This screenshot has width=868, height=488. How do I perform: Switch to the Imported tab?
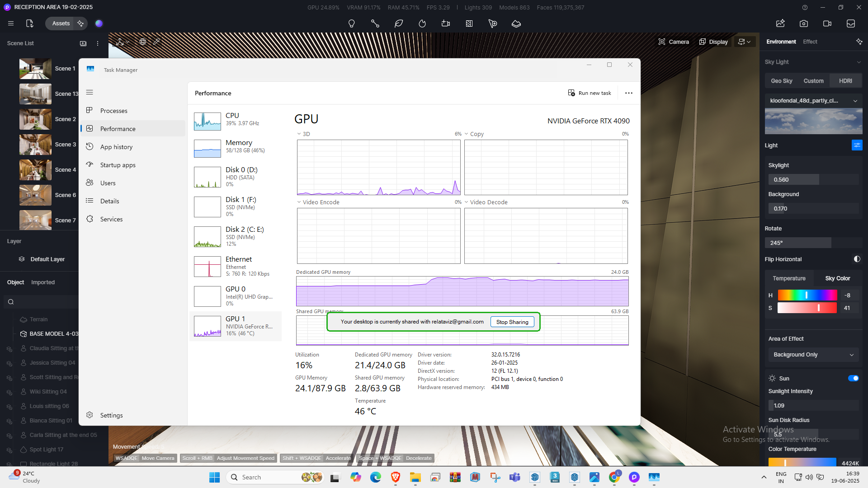tap(43, 282)
